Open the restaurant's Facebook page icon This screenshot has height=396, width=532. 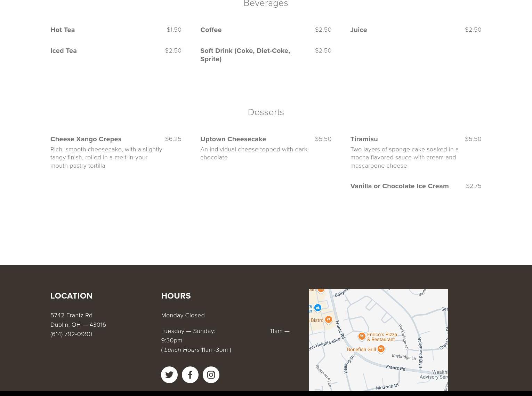coord(190,375)
